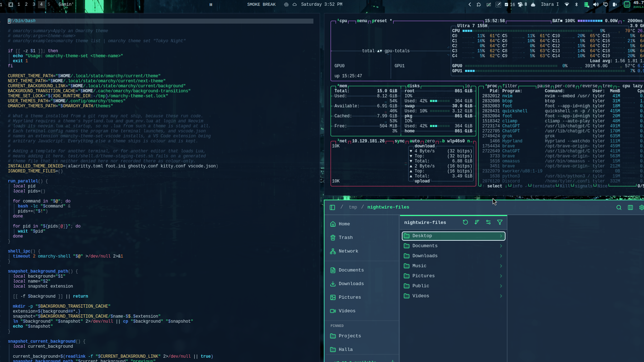Viewport: 644px width, 362px height.
Task: Click the filter funnel icon in nightwire-files
Action: point(500,222)
